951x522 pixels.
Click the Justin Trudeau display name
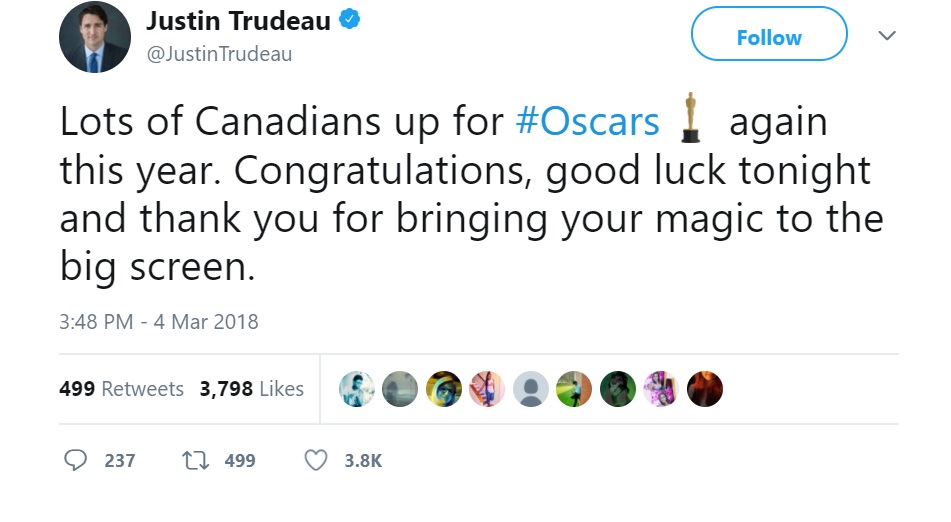coord(238,21)
